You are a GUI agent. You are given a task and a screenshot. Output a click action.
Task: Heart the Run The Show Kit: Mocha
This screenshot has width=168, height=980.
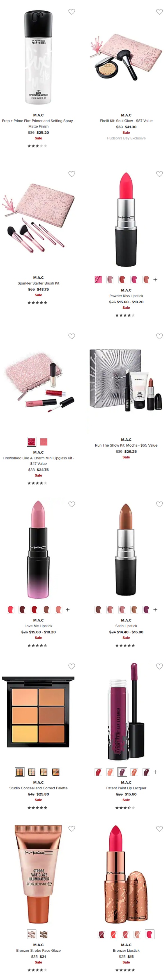pos(159,336)
